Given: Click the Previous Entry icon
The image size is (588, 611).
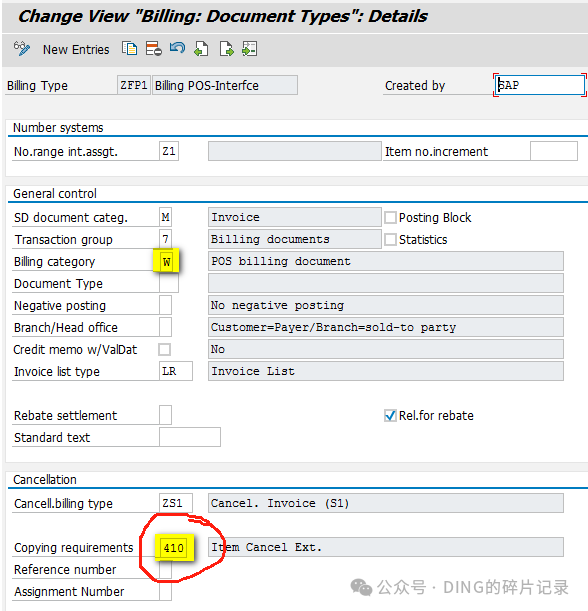Looking at the screenshot, I should (201, 49).
